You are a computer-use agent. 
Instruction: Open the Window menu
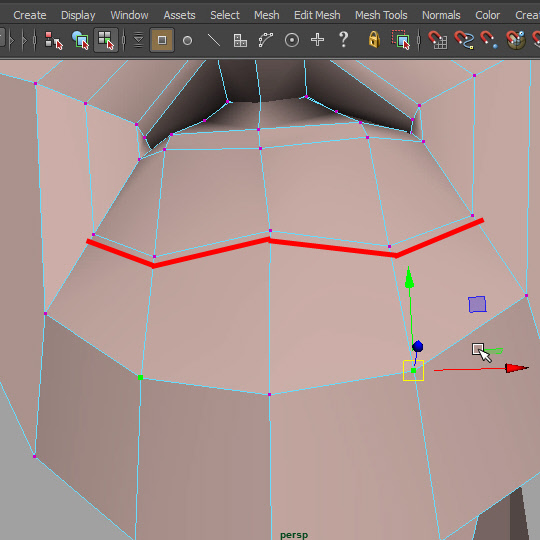tap(129, 15)
